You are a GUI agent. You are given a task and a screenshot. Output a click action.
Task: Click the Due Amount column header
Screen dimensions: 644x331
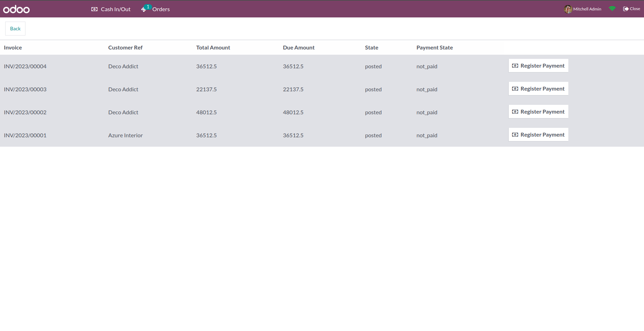299,47
